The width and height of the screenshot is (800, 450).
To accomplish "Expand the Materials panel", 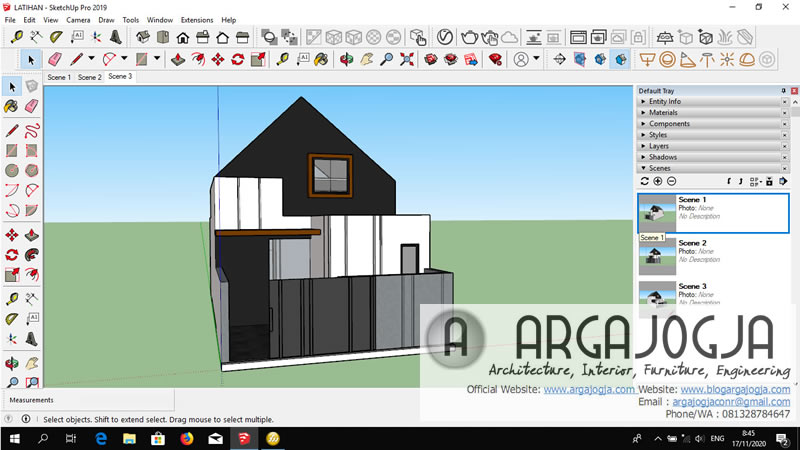I will [x=713, y=113].
